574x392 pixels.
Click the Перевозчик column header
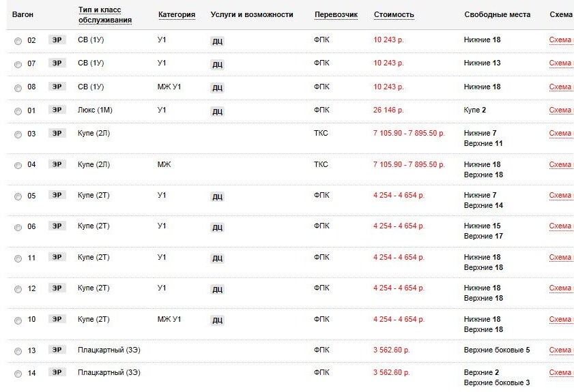click(x=336, y=14)
